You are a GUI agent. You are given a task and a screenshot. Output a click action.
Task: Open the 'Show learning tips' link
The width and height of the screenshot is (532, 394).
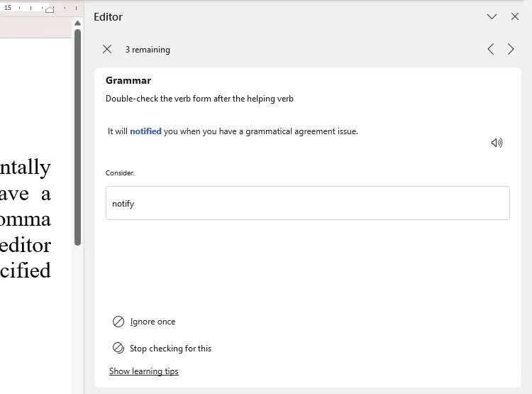click(144, 371)
